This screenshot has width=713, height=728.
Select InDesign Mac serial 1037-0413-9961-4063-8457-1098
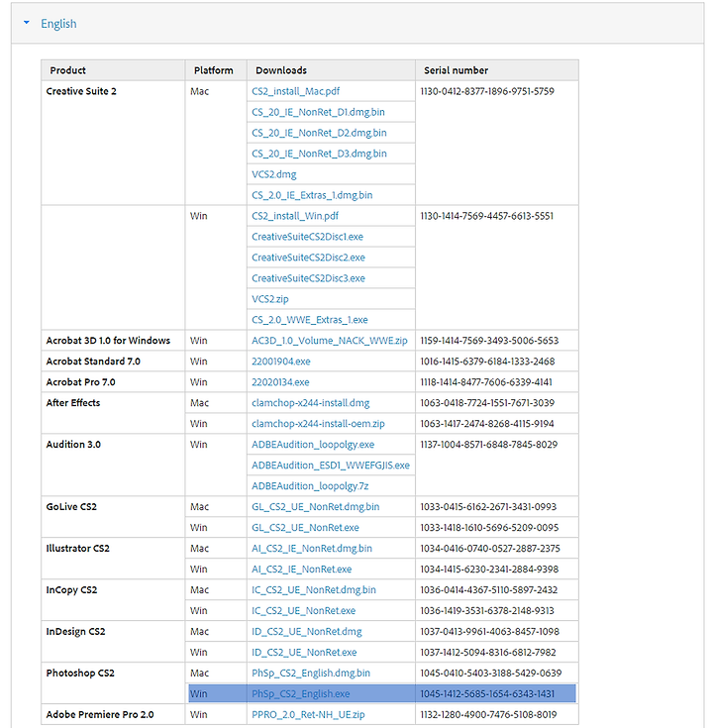(x=490, y=632)
